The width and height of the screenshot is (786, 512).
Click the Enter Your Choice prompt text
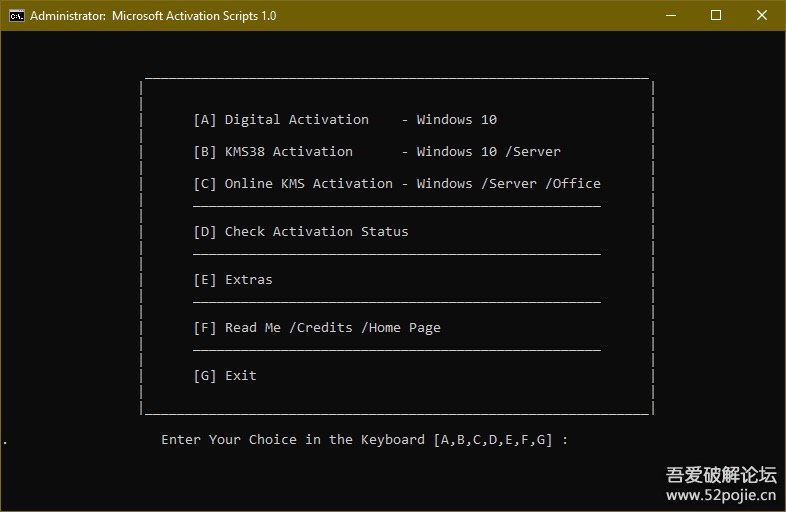[x=293, y=440]
